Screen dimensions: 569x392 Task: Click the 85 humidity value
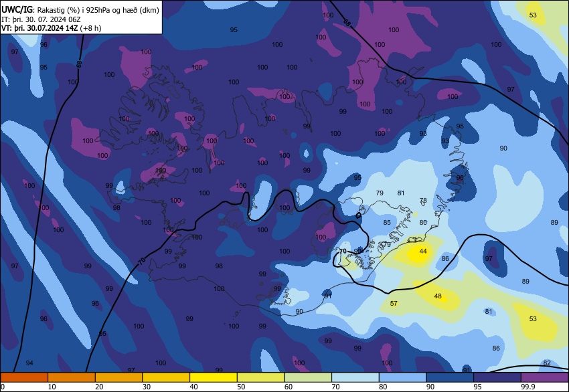pyautogui.click(x=387, y=222)
